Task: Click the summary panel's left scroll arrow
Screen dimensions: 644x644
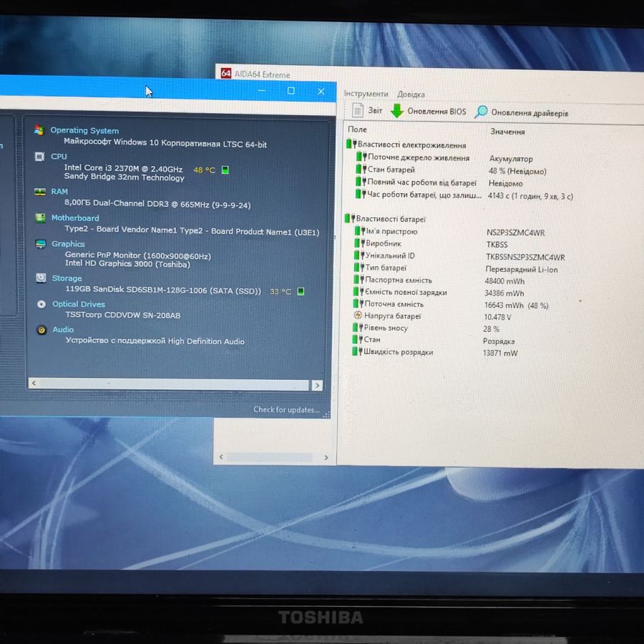Action: click(34, 383)
